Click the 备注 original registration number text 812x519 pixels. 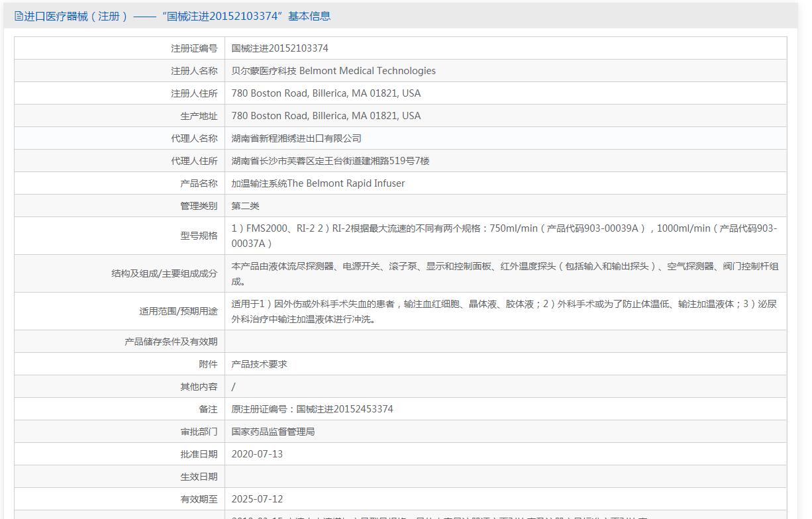[312, 409]
